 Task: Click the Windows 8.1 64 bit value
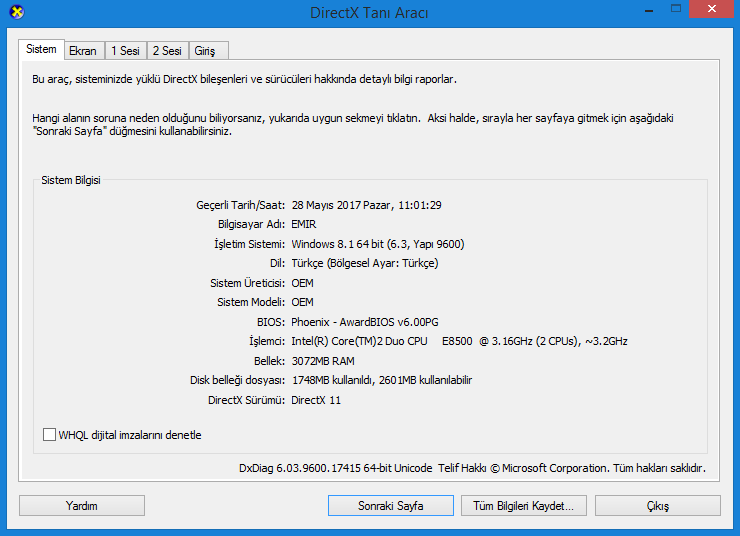click(378, 244)
